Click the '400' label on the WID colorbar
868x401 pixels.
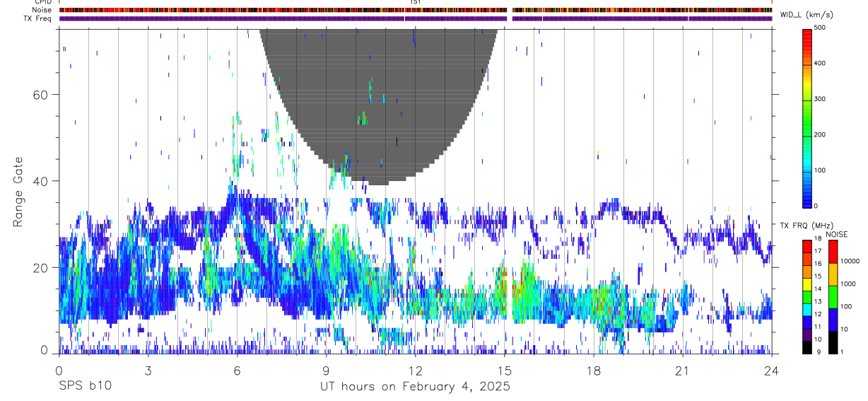click(x=820, y=63)
